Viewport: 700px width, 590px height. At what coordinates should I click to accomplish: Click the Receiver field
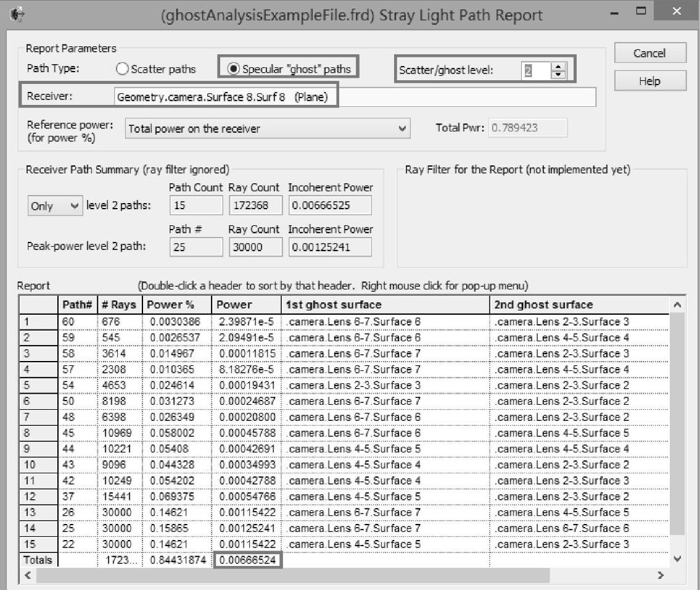[x=355, y=97]
